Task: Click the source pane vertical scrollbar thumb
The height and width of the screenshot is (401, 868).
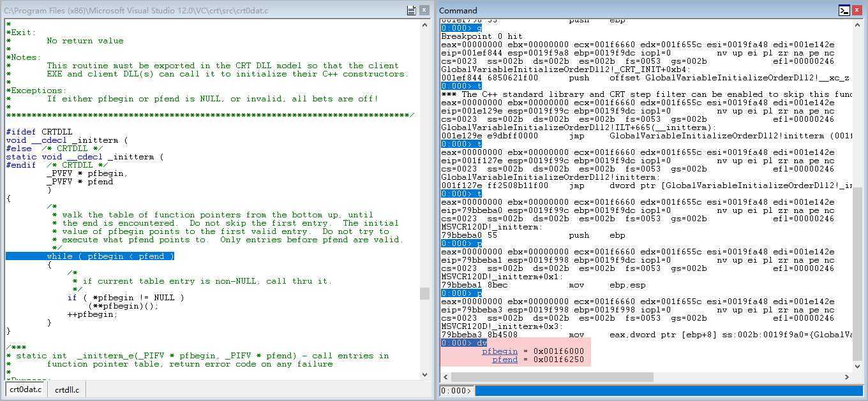Action: pos(424,293)
